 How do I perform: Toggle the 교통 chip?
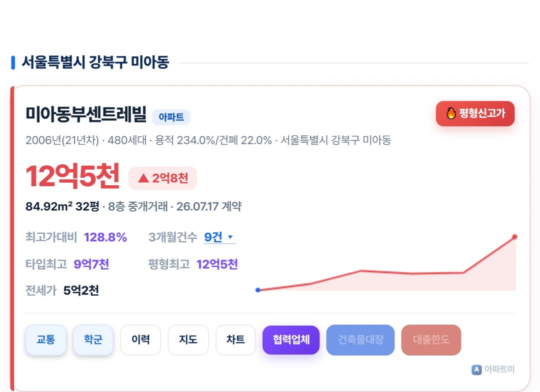tap(46, 340)
